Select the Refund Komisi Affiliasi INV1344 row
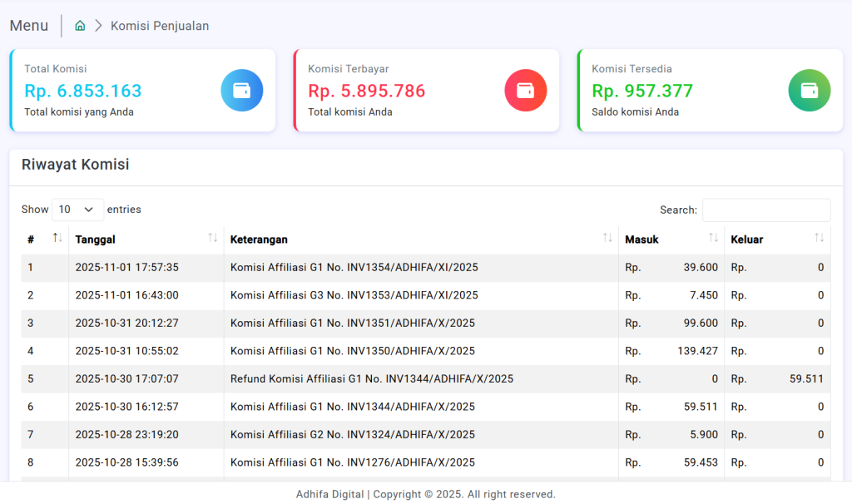 click(x=371, y=378)
